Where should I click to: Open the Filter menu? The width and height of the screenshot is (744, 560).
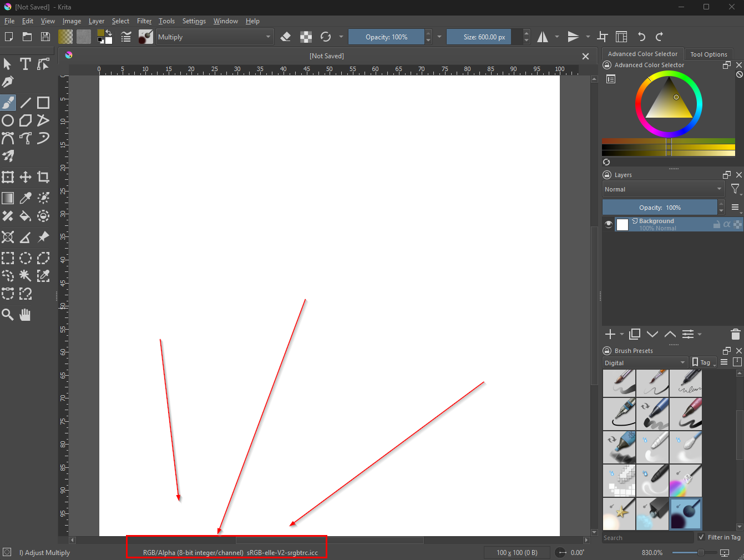click(x=144, y=21)
